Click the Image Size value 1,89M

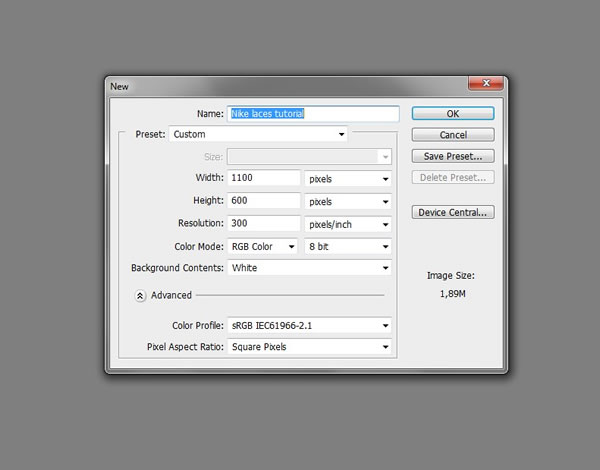(452, 294)
